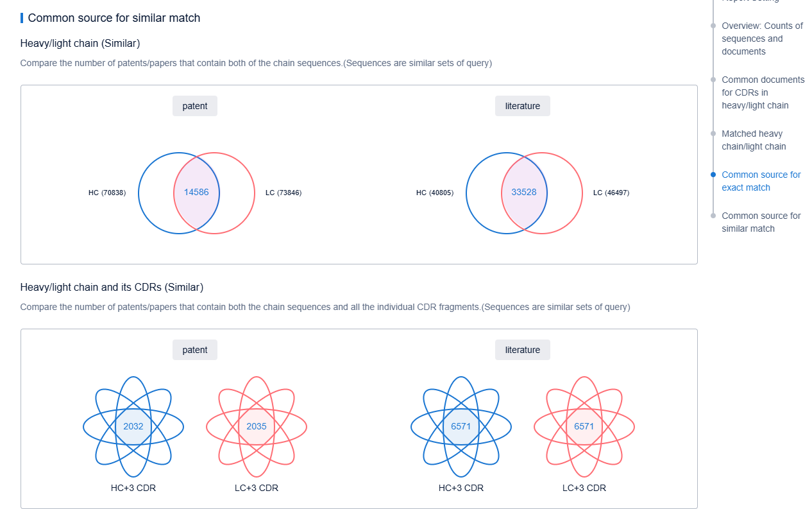Click the red LC+3 CDR literature diagram
The height and width of the screenshot is (509, 812).
(584, 426)
